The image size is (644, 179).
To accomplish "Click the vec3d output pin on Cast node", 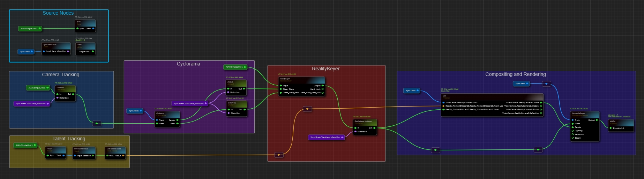I will pos(123,156).
